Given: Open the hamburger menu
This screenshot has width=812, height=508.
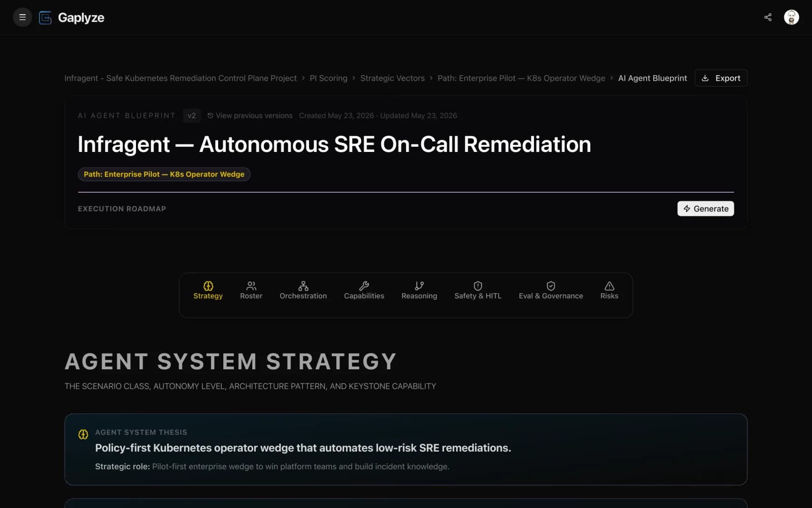Looking at the screenshot, I should point(22,17).
